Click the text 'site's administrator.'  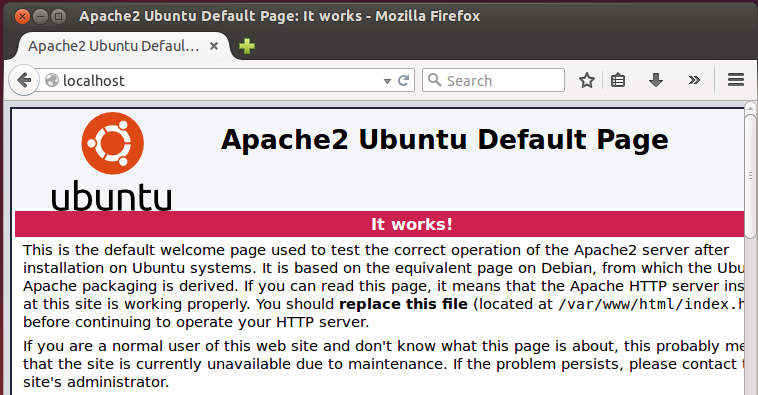(x=96, y=382)
